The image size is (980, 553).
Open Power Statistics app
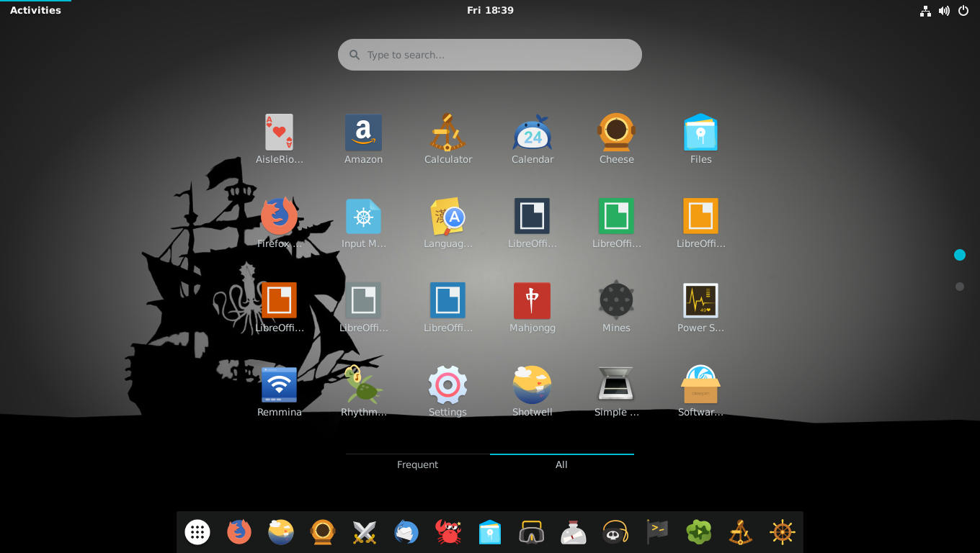pos(701,307)
